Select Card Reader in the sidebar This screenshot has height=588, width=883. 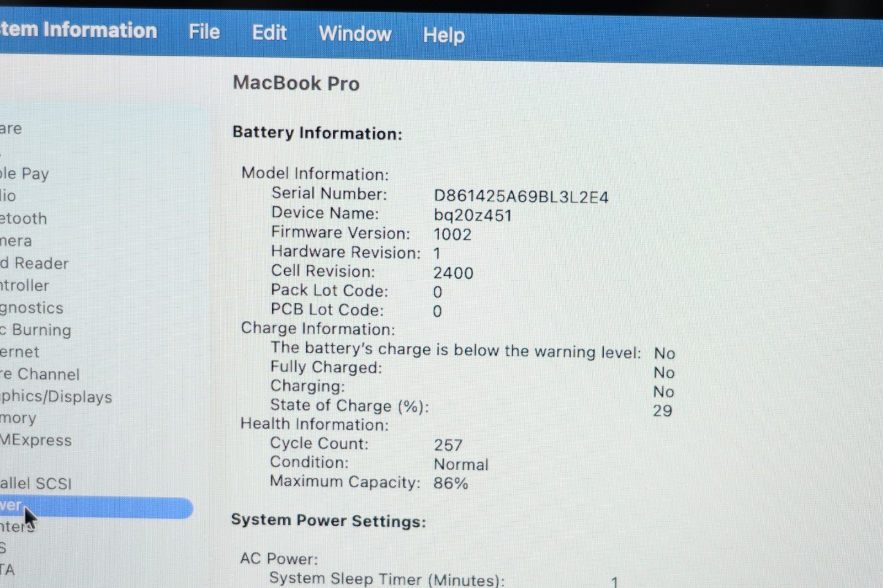pyautogui.click(x=34, y=264)
